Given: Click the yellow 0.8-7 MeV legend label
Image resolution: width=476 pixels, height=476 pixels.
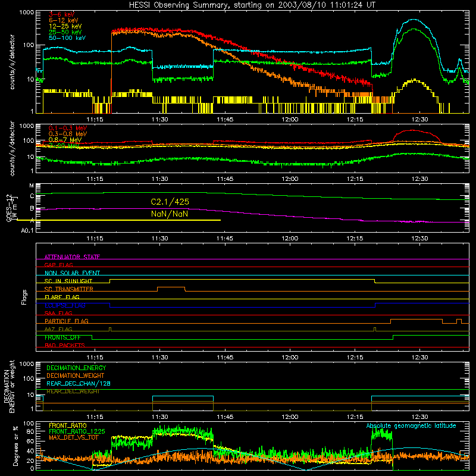Looking at the screenshot, I should coord(65,140).
